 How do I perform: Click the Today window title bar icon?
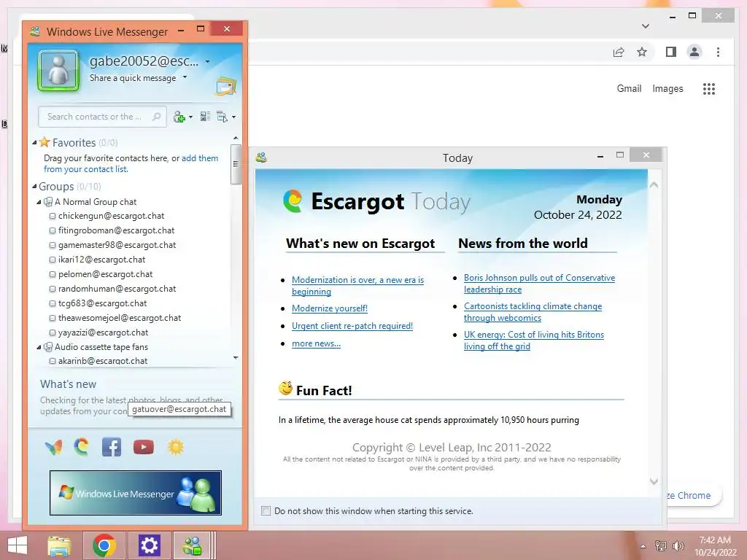tap(261, 157)
